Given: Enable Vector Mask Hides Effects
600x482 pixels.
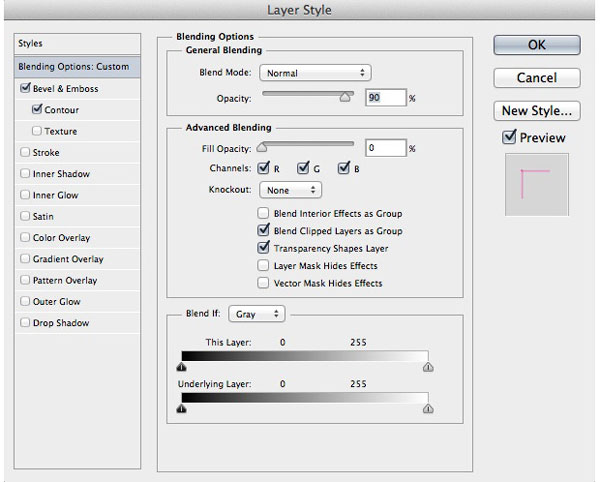Looking at the screenshot, I should [x=263, y=283].
